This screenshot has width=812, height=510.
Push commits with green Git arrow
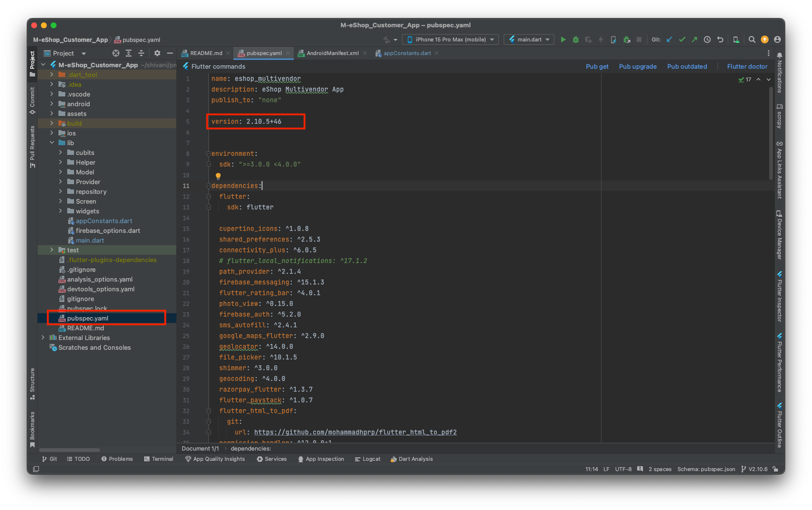tap(694, 39)
